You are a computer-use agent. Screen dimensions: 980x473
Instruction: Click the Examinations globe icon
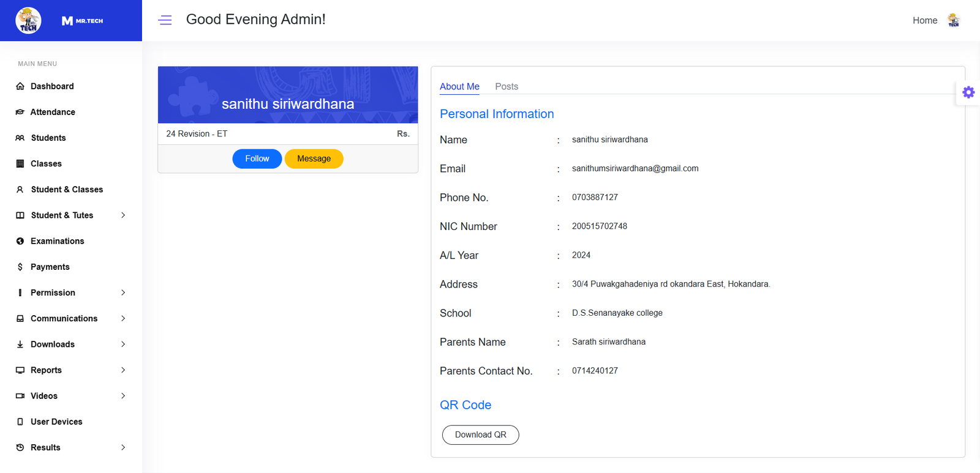click(20, 241)
